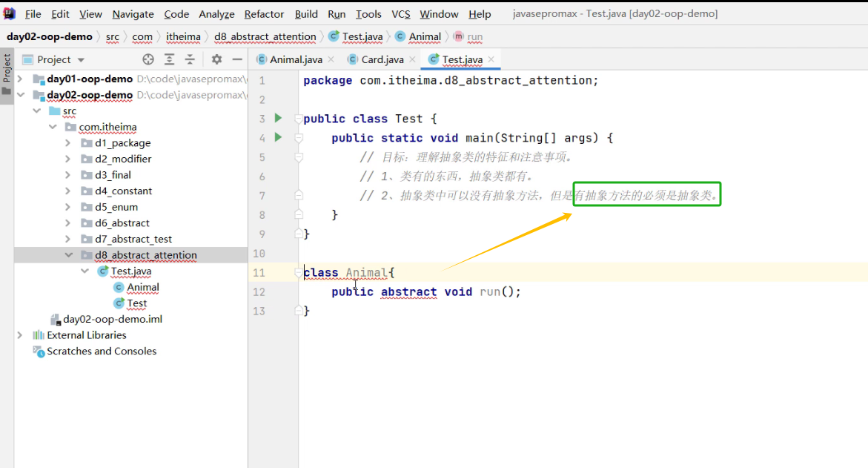This screenshot has width=868, height=468.
Task: Click the Animal class name on line 11
Action: point(366,272)
